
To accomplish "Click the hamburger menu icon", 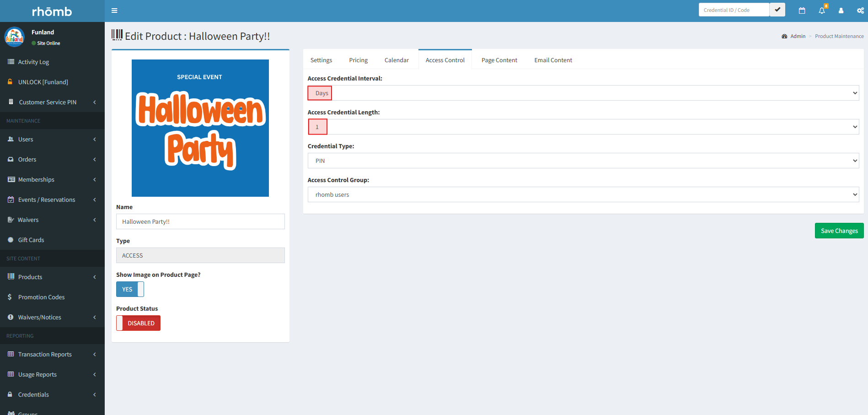I will point(114,11).
